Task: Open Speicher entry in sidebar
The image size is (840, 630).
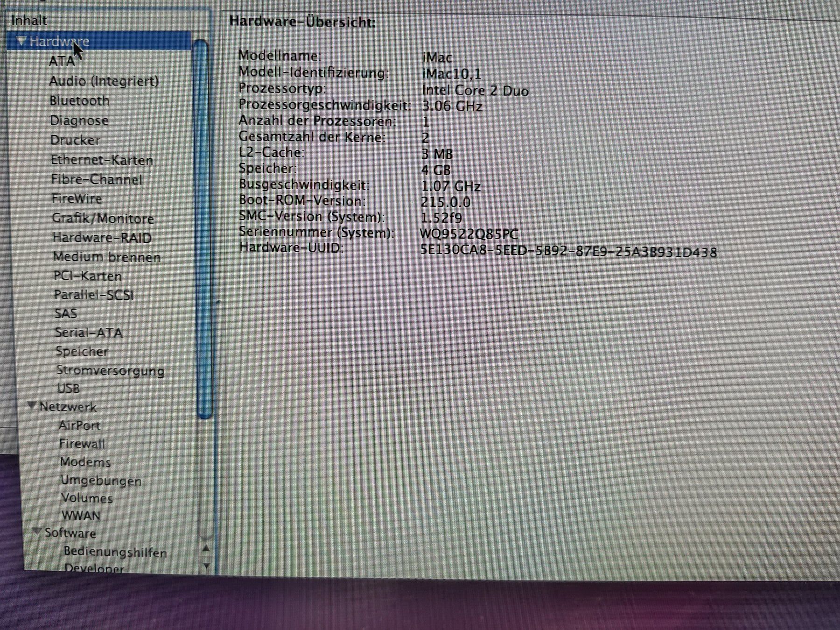Action: point(82,351)
